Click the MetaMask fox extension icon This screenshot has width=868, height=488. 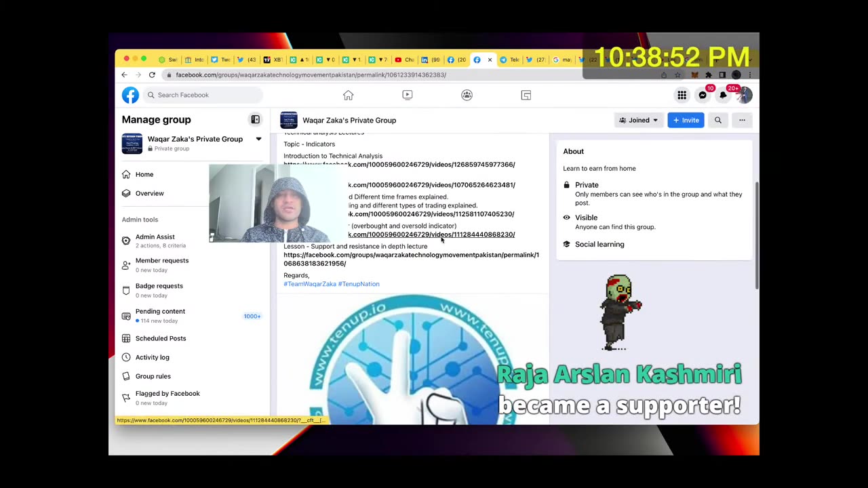click(694, 75)
